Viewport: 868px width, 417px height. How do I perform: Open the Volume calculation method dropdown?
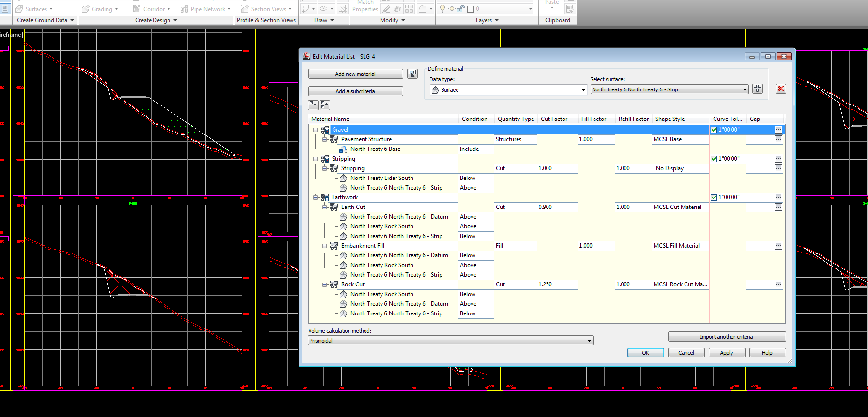click(x=451, y=341)
